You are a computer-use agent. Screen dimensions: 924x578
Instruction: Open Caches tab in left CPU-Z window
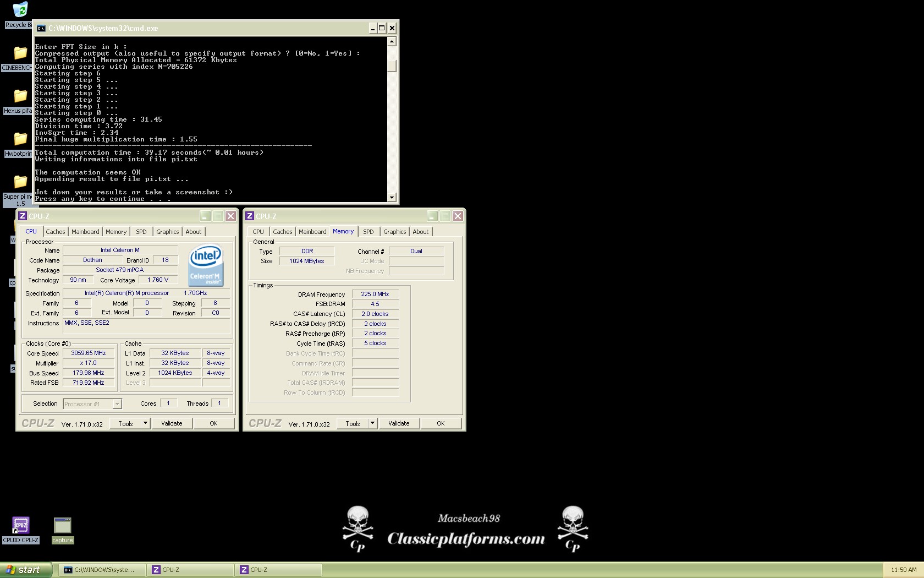(56, 232)
